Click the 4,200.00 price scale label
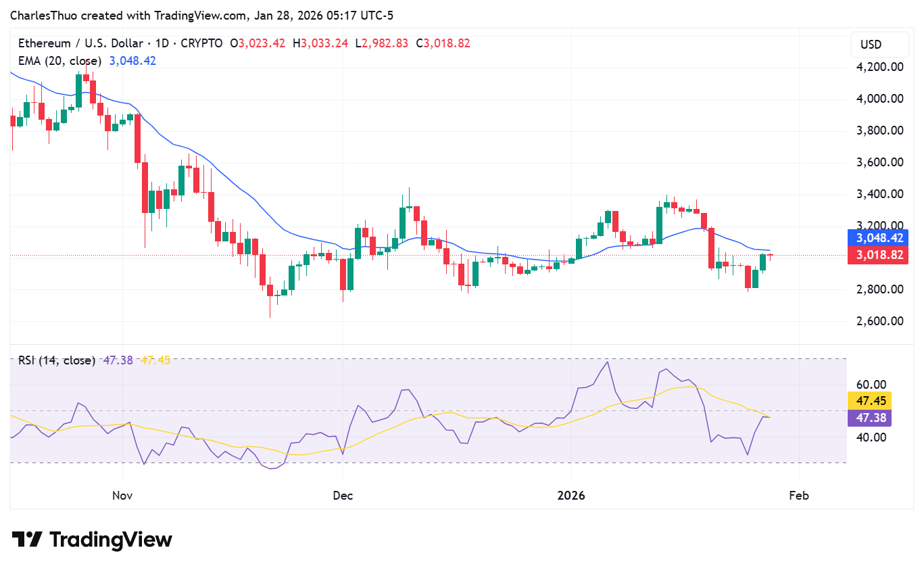924x570 pixels. click(880, 66)
